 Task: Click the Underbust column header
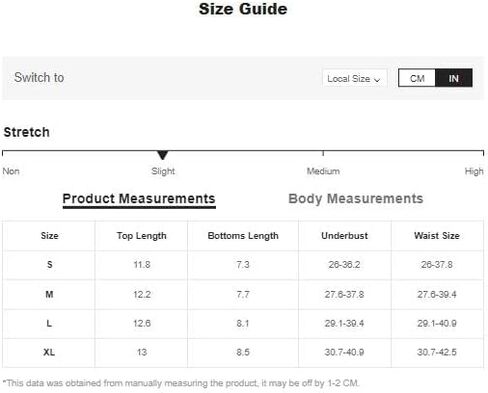(x=344, y=236)
